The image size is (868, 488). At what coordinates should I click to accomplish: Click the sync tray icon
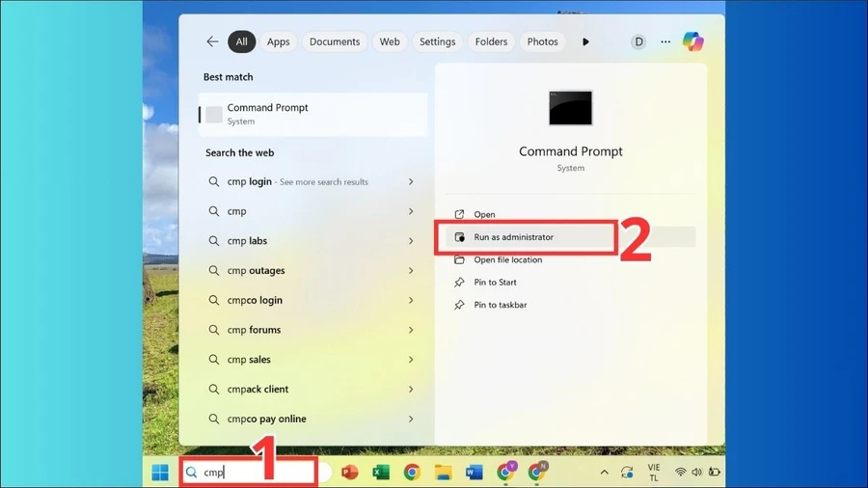(x=627, y=472)
